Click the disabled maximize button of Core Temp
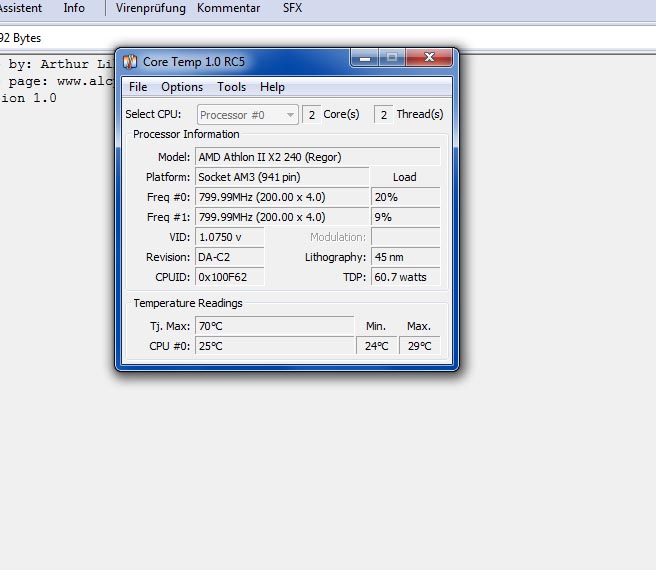The image size is (656, 570). [x=392, y=57]
